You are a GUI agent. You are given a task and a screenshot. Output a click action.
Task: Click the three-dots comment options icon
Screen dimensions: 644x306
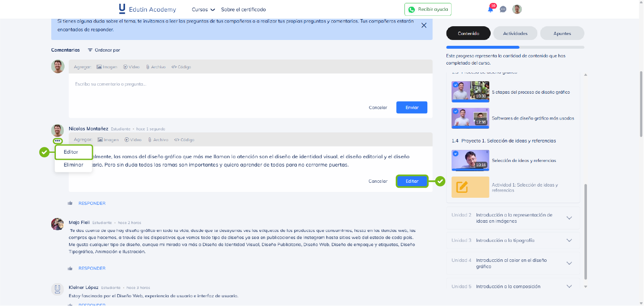point(58,141)
